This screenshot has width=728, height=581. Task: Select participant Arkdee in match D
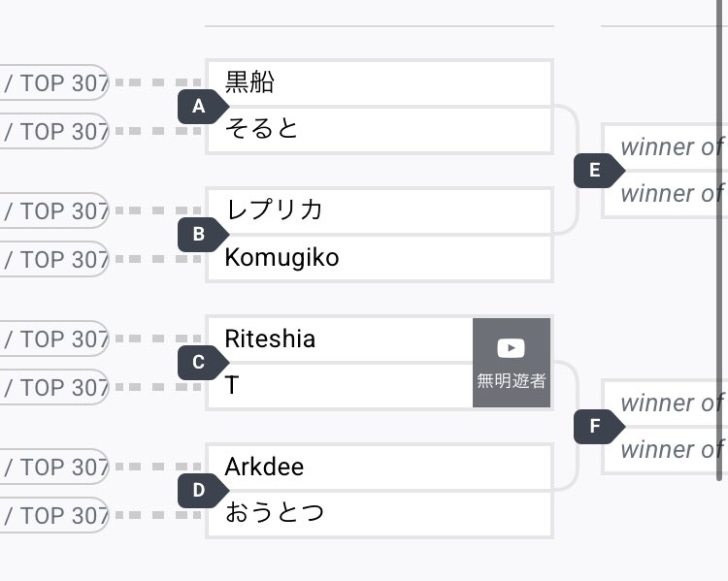[380, 467]
